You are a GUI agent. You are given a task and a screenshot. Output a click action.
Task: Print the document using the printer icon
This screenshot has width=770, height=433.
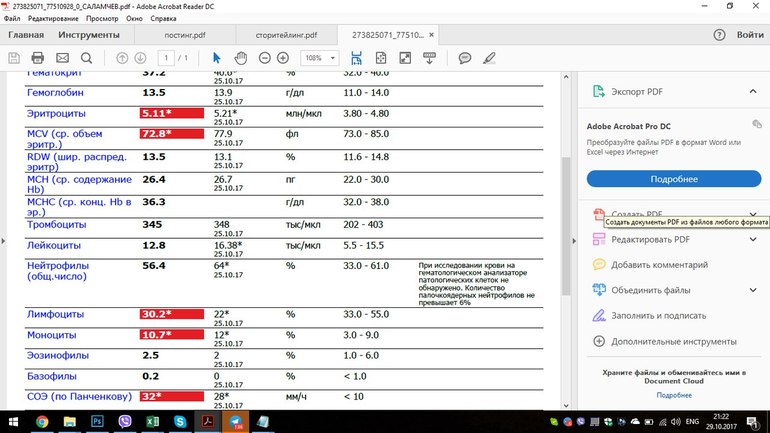(x=38, y=58)
